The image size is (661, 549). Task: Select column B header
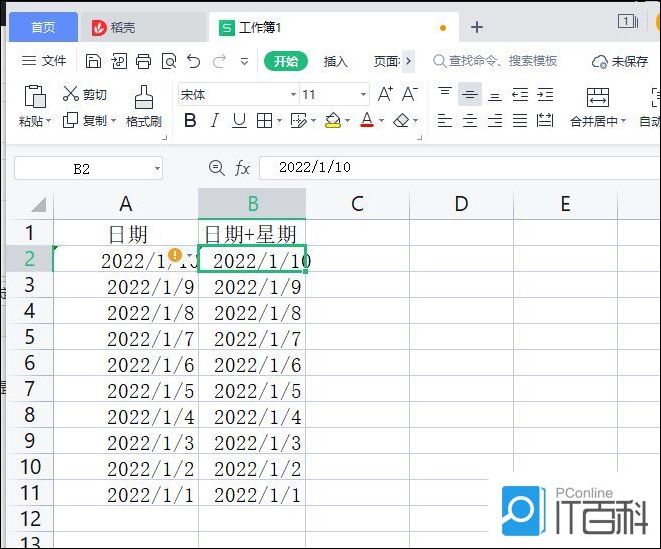click(x=252, y=204)
